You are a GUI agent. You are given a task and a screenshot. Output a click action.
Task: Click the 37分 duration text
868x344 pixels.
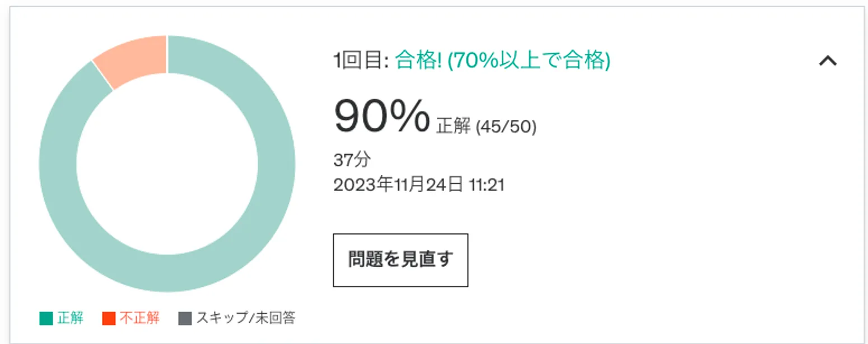click(x=352, y=160)
